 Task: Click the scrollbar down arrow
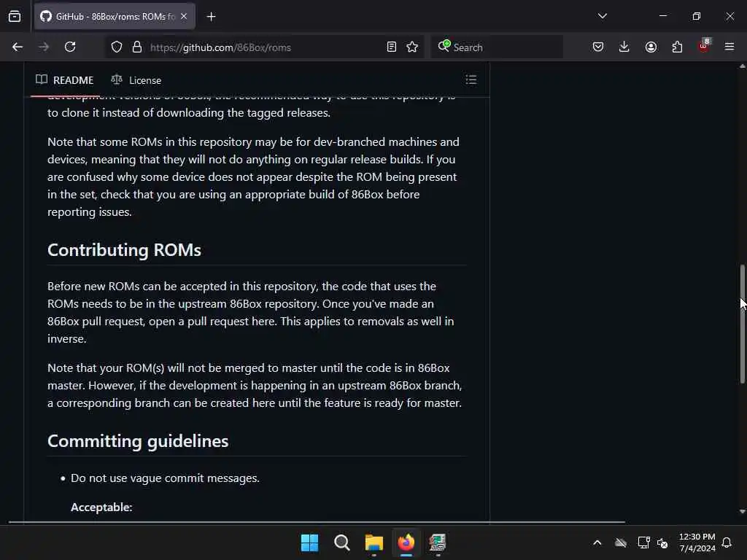coord(742,511)
